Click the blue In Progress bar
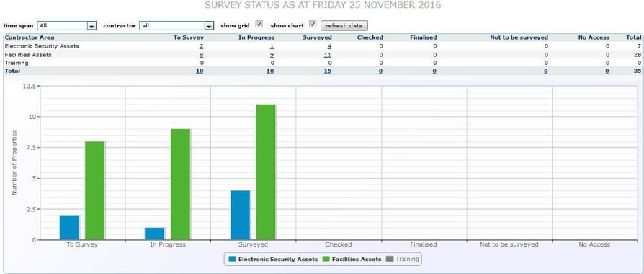This screenshot has width=644, height=274. click(x=154, y=234)
